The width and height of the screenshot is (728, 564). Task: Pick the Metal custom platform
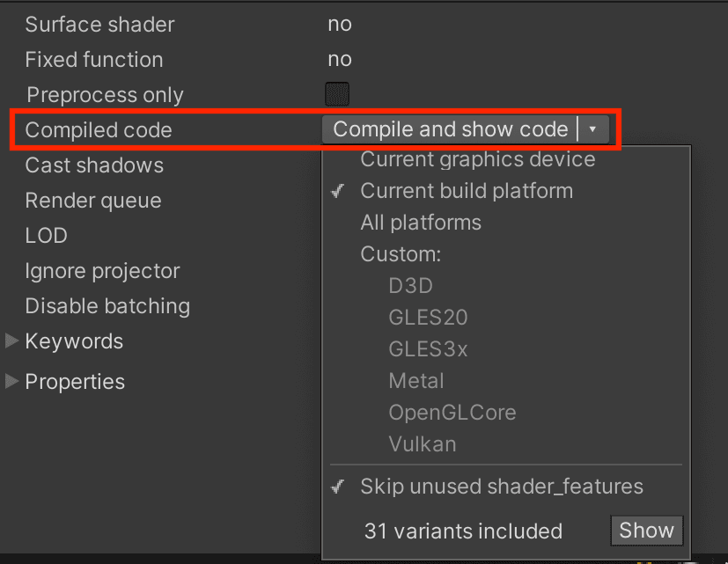pyautogui.click(x=416, y=381)
